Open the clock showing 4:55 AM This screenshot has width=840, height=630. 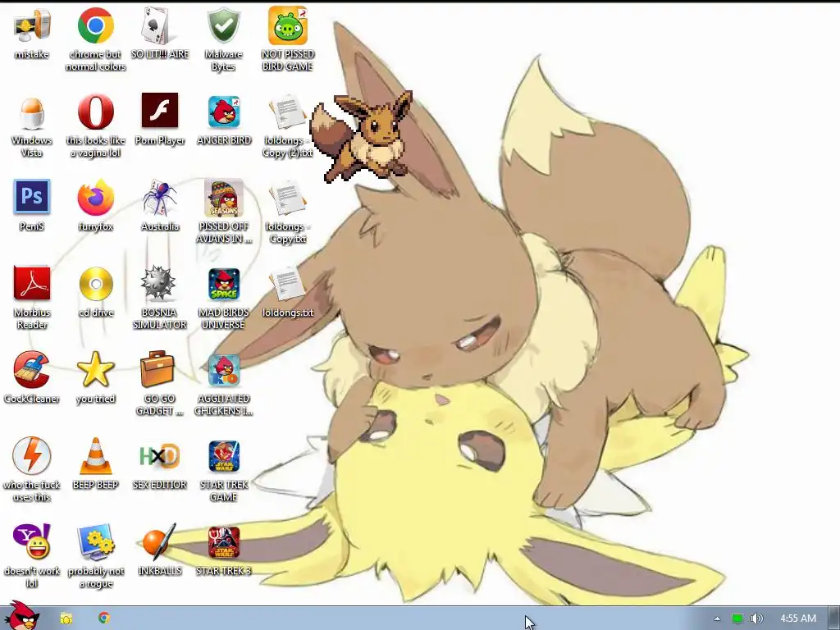click(798, 619)
